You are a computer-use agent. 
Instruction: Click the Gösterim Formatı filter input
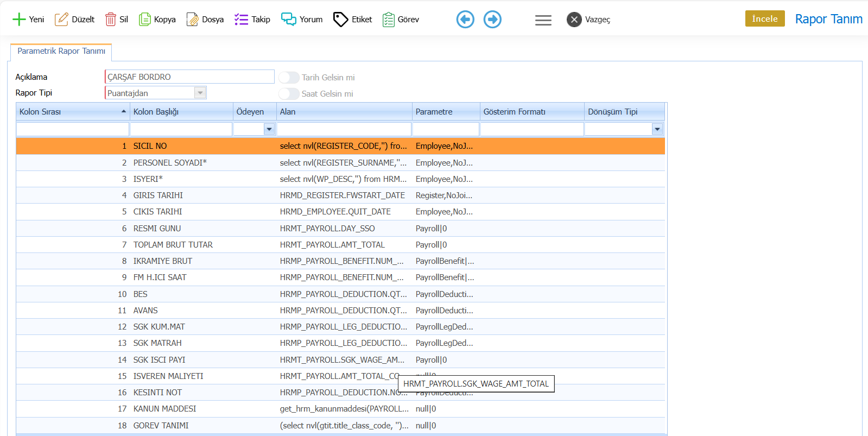[x=532, y=129]
